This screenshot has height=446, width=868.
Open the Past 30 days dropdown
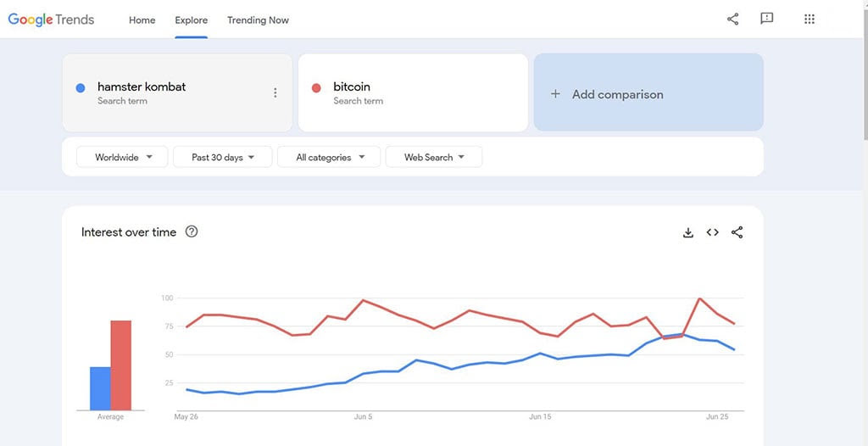click(x=222, y=157)
